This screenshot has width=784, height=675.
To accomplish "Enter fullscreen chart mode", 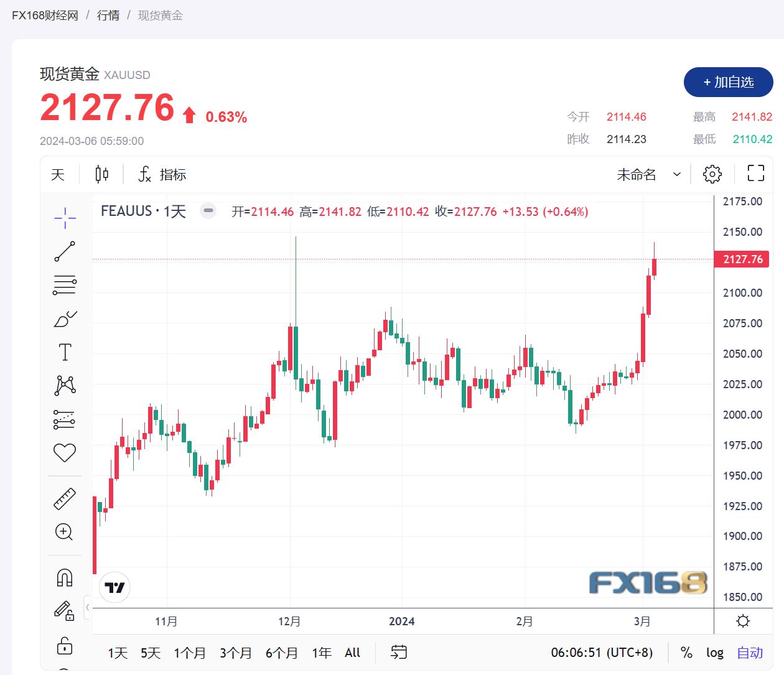I will pos(755,174).
